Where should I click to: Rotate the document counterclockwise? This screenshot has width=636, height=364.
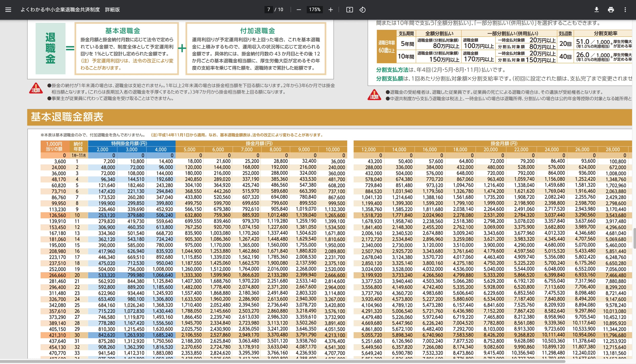tap(362, 10)
